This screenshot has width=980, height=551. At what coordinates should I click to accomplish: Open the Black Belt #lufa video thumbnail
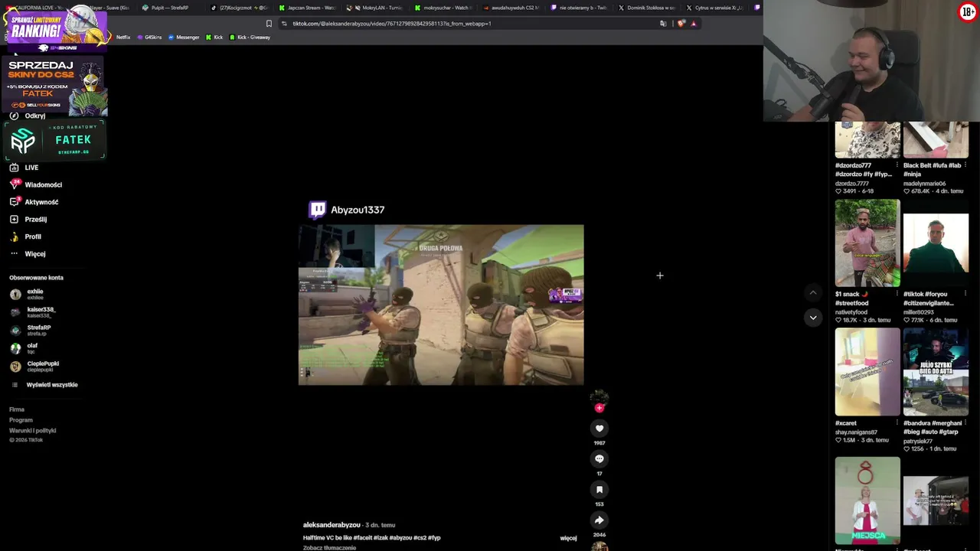(x=936, y=140)
